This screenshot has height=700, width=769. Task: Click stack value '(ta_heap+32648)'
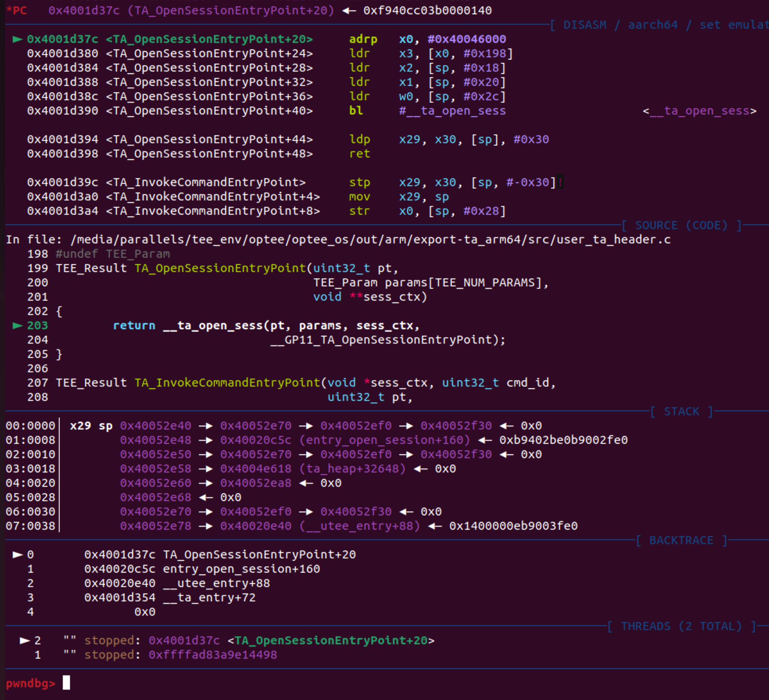click(x=352, y=469)
